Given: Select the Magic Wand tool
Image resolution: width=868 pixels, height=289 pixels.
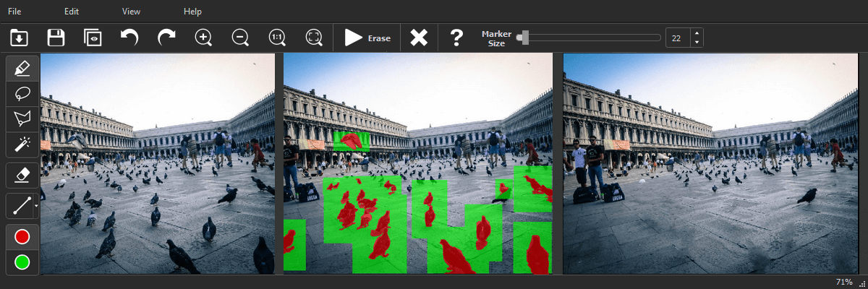Looking at the screenshot, I should [22, 144].
